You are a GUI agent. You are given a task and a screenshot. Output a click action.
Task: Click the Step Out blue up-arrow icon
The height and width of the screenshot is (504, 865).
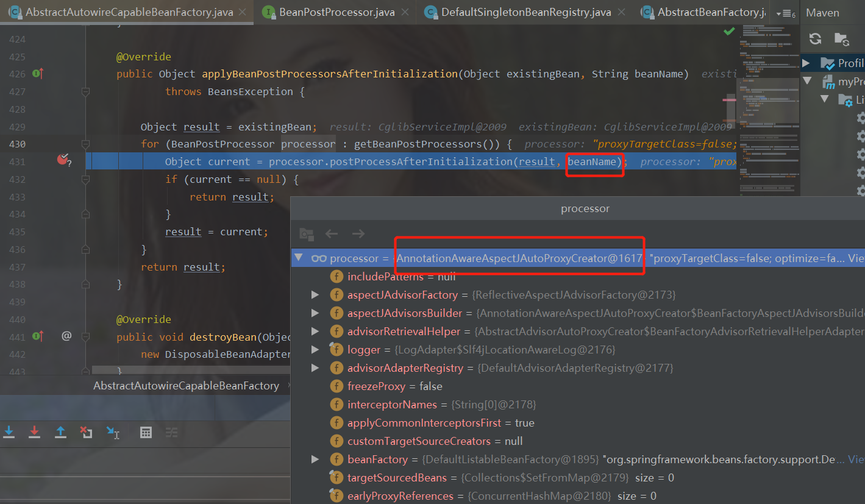pyautogui.click(x=60, y=432)
